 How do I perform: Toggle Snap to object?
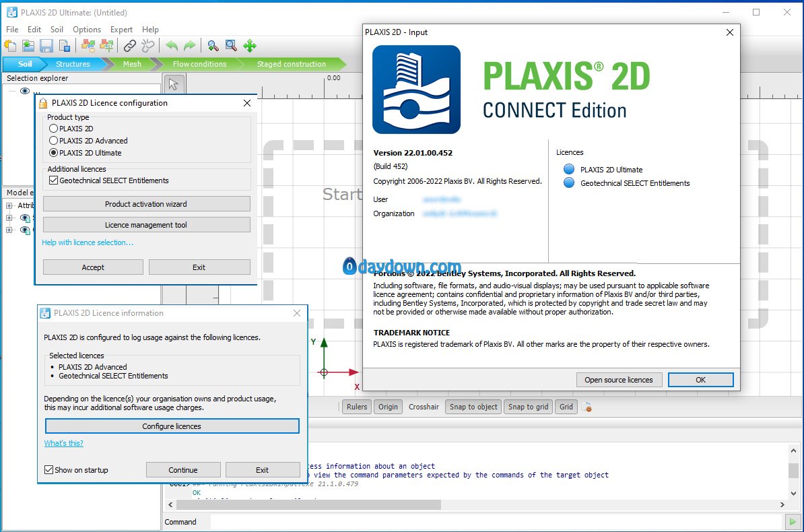click(x=473, y=407)
